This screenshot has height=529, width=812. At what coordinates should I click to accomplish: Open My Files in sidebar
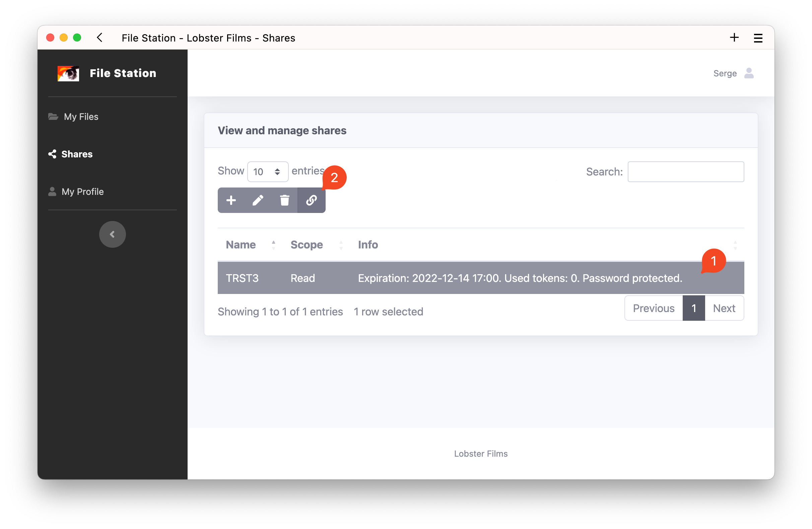[x=81, y=117]
